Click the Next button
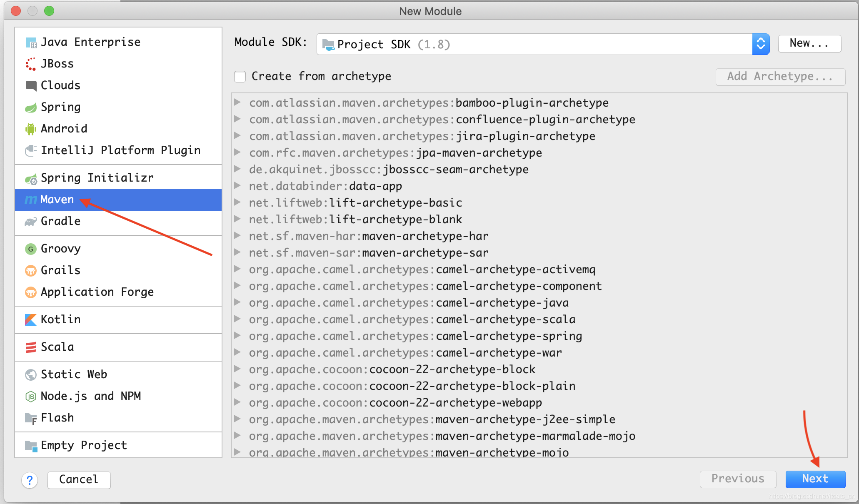This screenshot has height=504, width=859. [x=815, y=479]
